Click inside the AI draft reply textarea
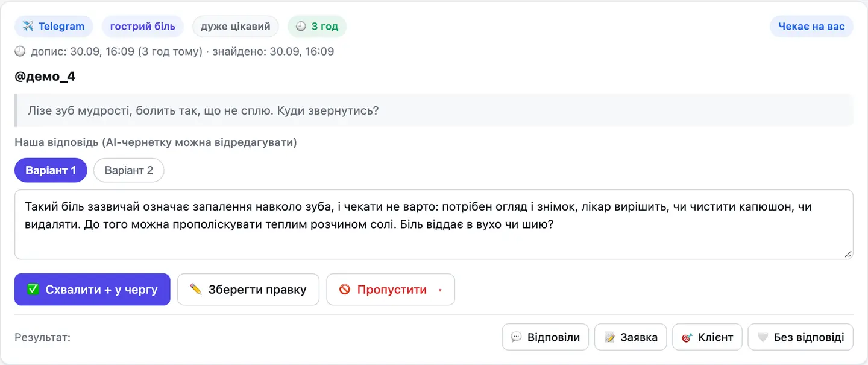 coord(434,224)
